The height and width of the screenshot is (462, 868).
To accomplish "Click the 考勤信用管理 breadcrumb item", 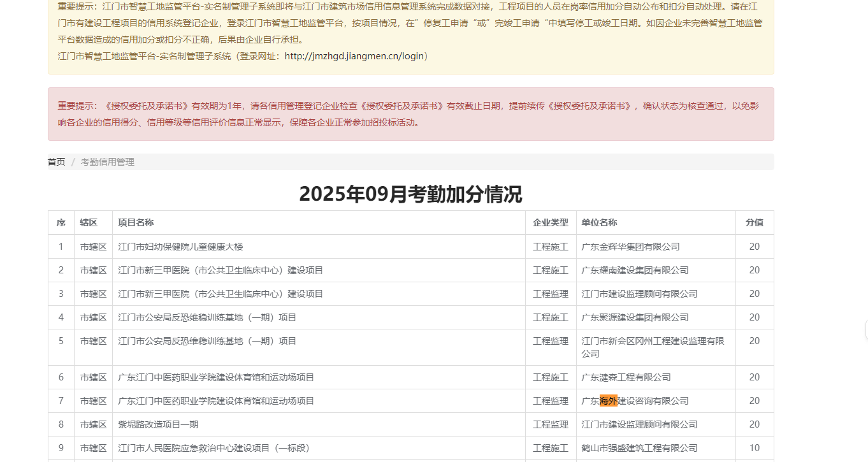I will click(107, 162).
